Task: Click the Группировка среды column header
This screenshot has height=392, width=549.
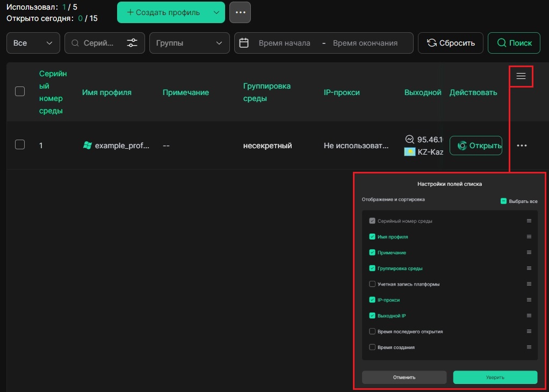Action: click(267, 92)
